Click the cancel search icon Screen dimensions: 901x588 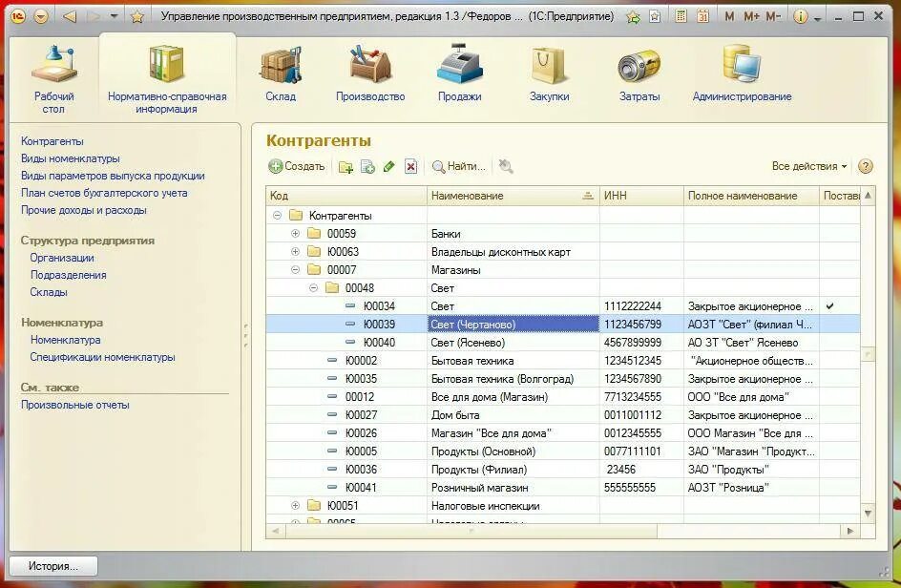(x=506, y=166)
